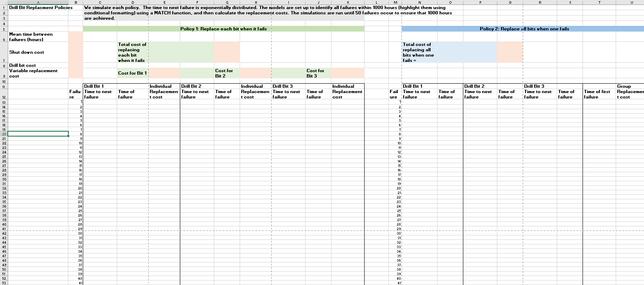Select the row 1 header
Screen dimensions: 644x285
pos(4,7)
